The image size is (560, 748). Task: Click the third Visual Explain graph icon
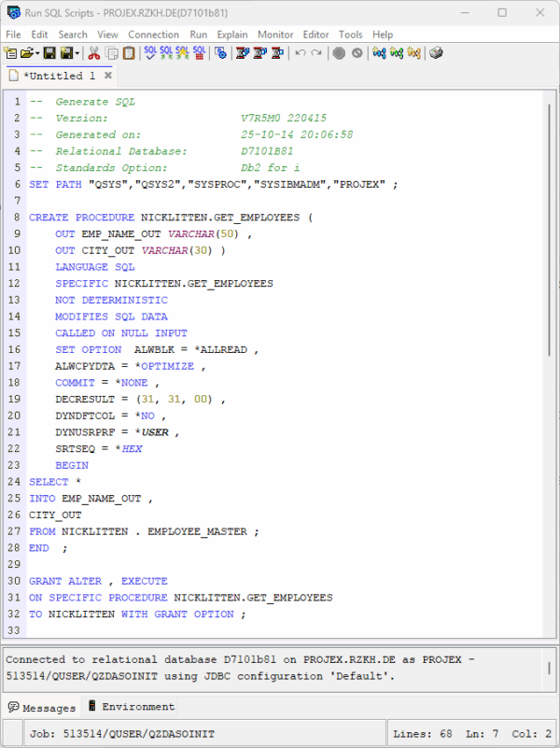pos(414,53)
